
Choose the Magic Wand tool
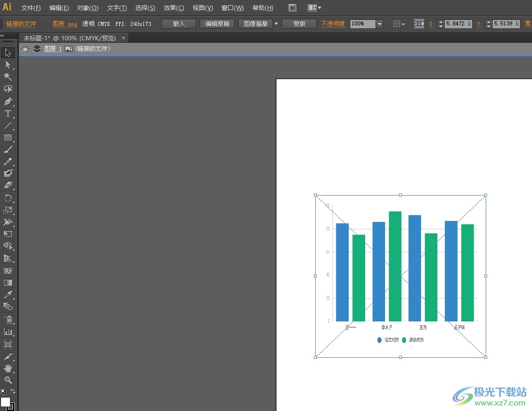point(8,77)
